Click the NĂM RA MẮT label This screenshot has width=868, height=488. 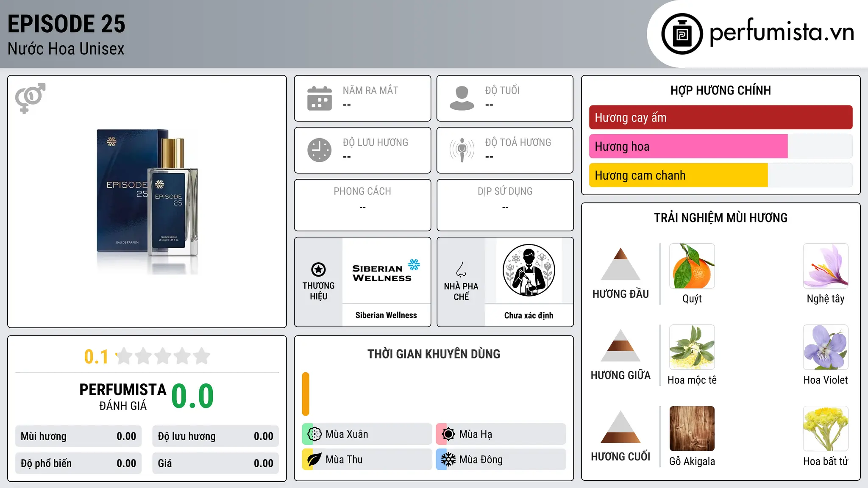click(370, 90)
